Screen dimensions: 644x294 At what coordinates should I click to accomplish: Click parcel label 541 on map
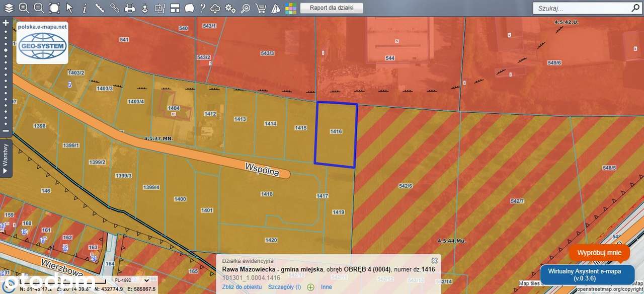[x=124, y=39]
